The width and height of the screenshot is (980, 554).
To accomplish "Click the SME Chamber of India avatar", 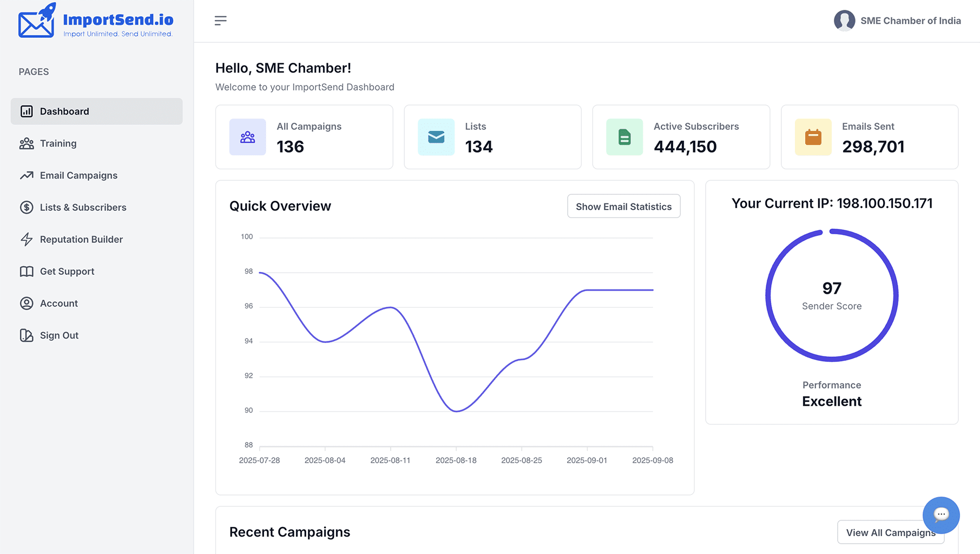I will (x=844, y=21).
